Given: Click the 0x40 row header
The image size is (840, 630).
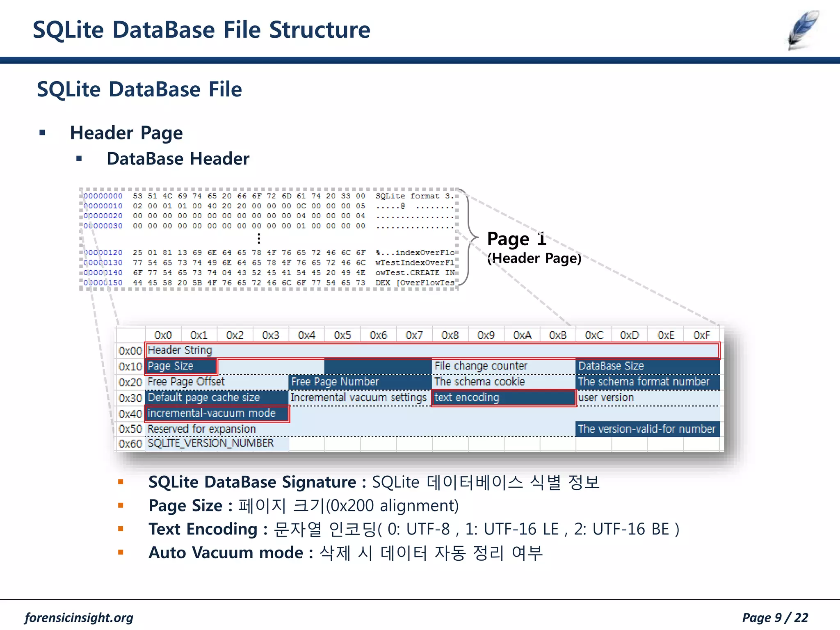Looking at the screenshot, I should 130,413.
